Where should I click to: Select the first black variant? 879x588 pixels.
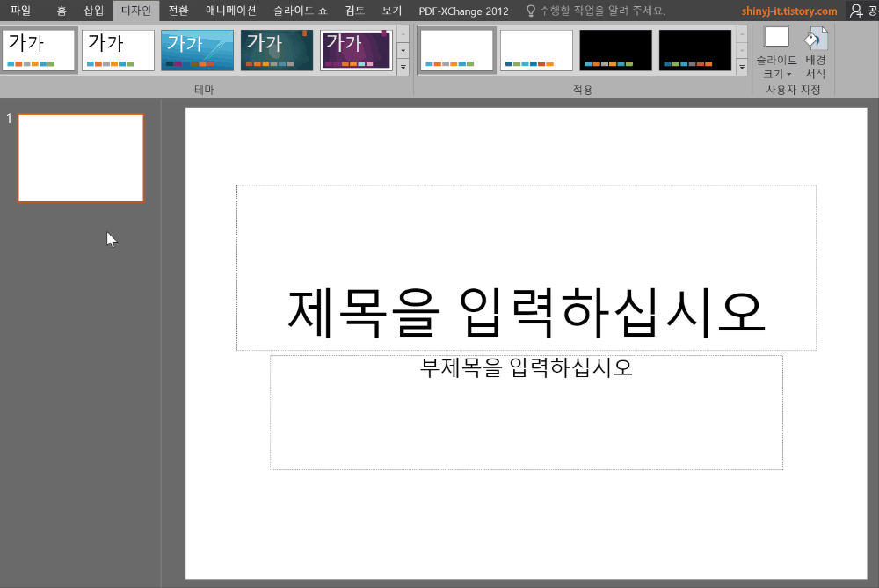(x=616, y=50)
